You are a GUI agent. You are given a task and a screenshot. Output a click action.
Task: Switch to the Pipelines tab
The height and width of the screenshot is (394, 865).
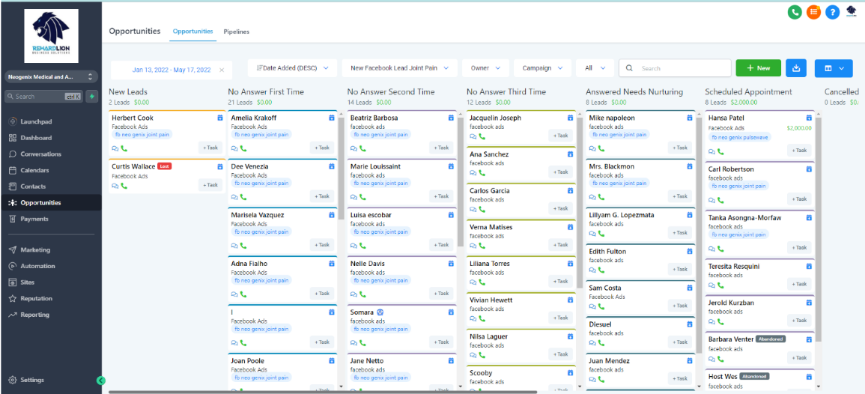point(237,32)
